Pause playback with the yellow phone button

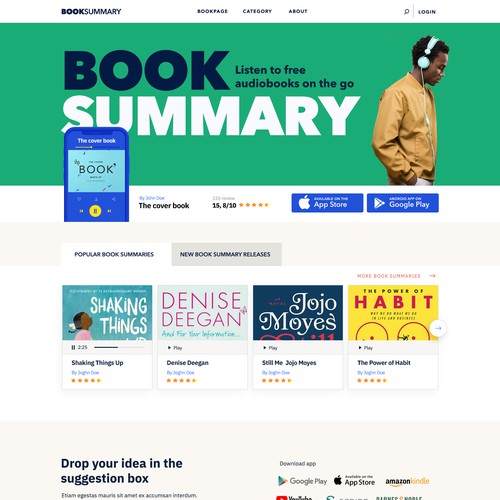click(x=95, y=211)
